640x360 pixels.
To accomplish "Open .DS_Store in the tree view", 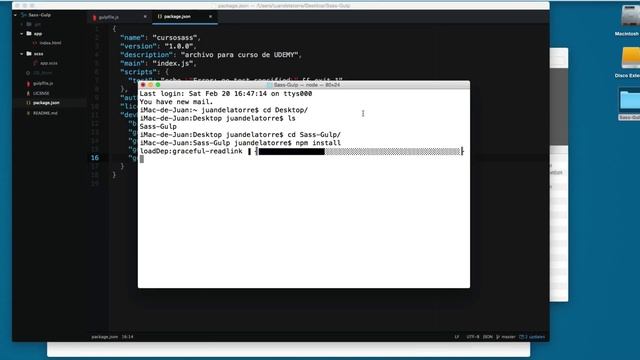I will 42,73.
